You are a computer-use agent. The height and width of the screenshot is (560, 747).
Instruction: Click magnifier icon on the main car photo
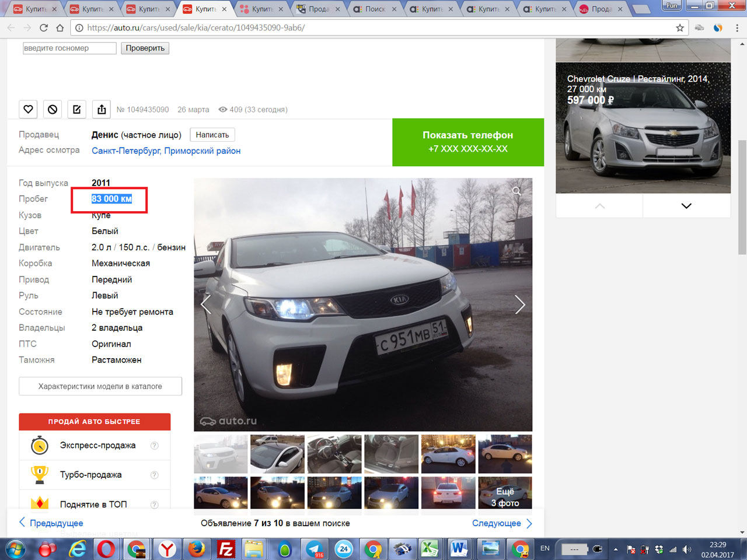516,191
